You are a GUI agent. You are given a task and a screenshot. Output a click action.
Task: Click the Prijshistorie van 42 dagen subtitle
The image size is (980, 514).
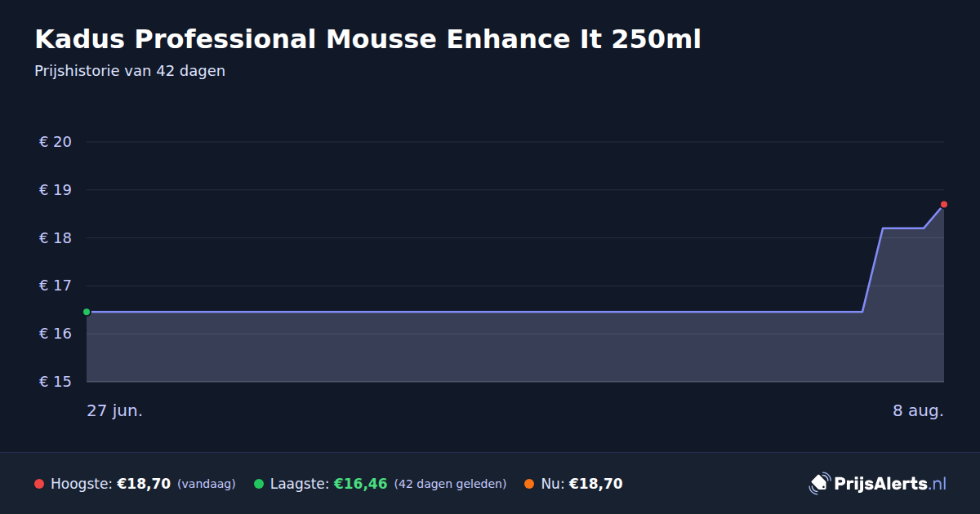tap(130, 71)
